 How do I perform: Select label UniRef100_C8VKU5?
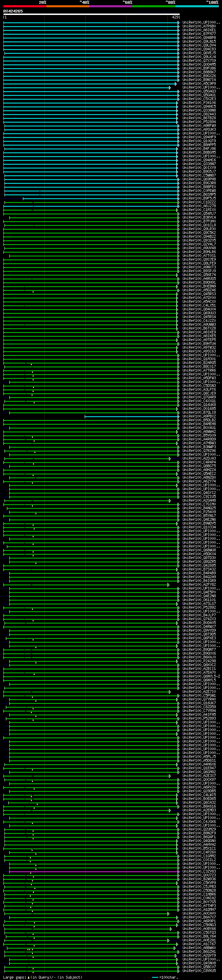[199, 971]
